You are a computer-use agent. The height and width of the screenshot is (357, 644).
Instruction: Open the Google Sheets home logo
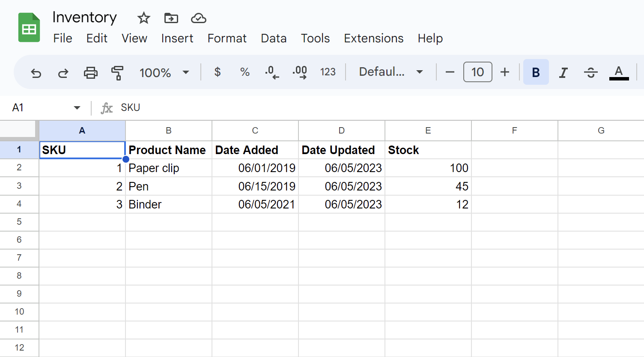pos(29,28)
